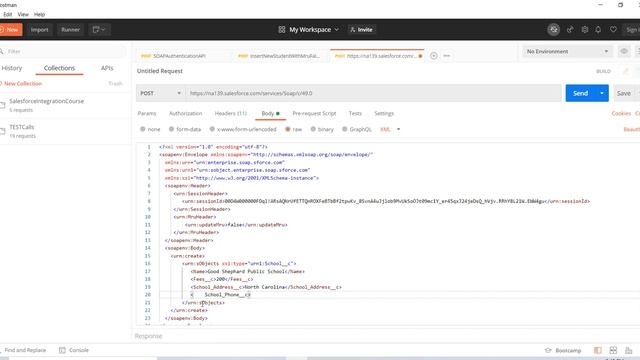Open the Pre-request Script tab
The image size is (640, 360).
point(314,113)
